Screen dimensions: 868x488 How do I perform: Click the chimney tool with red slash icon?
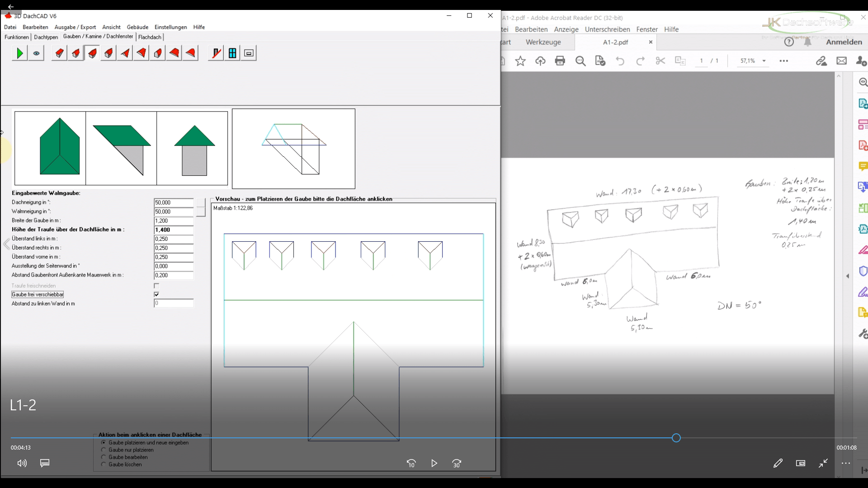pos(215,53)
